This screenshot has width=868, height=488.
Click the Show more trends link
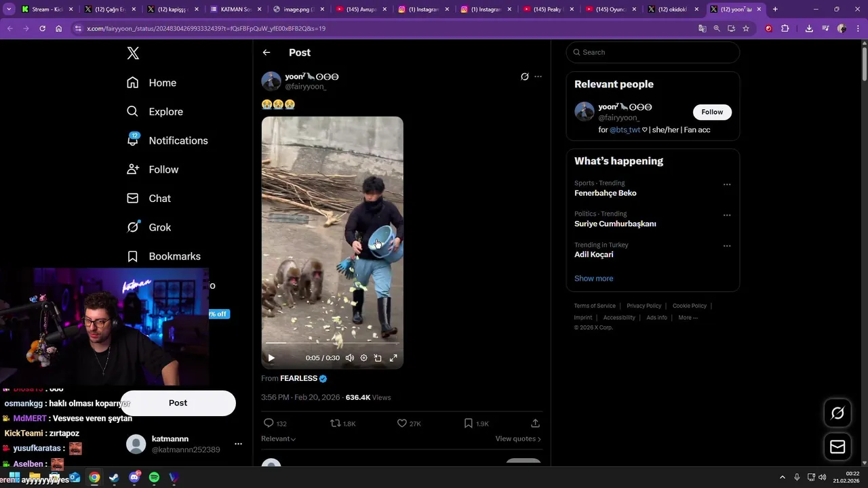pyautogui.click(x=593, y=279)
